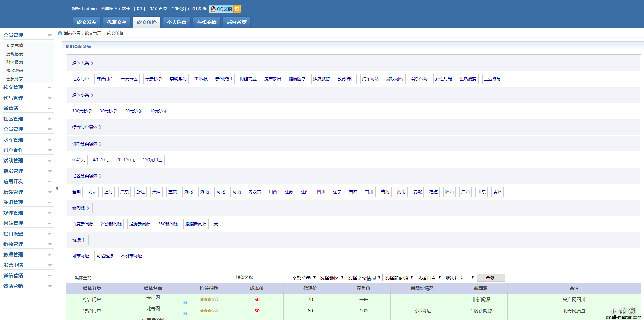Open the 默认排序 sort dropdown
The image size is (644, 320).
[x=460, y=278]
